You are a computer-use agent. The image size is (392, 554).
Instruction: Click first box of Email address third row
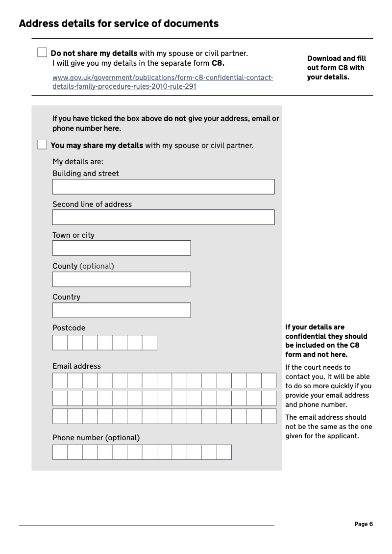tap(60, 416)
